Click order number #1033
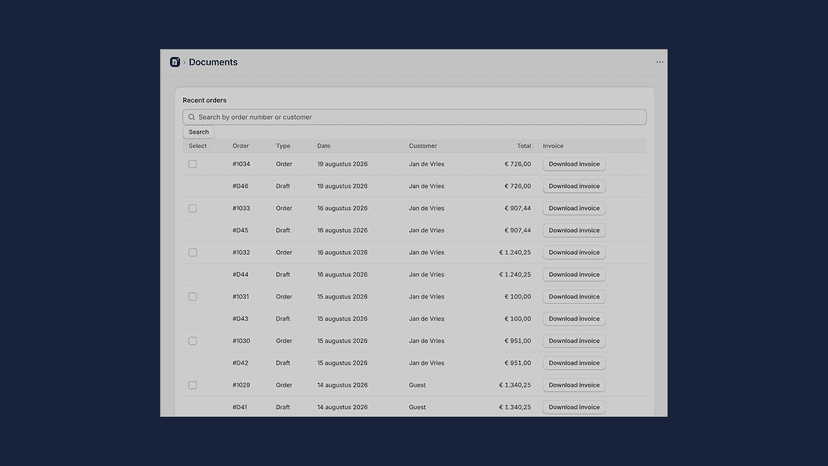Screen dimensions: 828x466 (x=241, y=209)
